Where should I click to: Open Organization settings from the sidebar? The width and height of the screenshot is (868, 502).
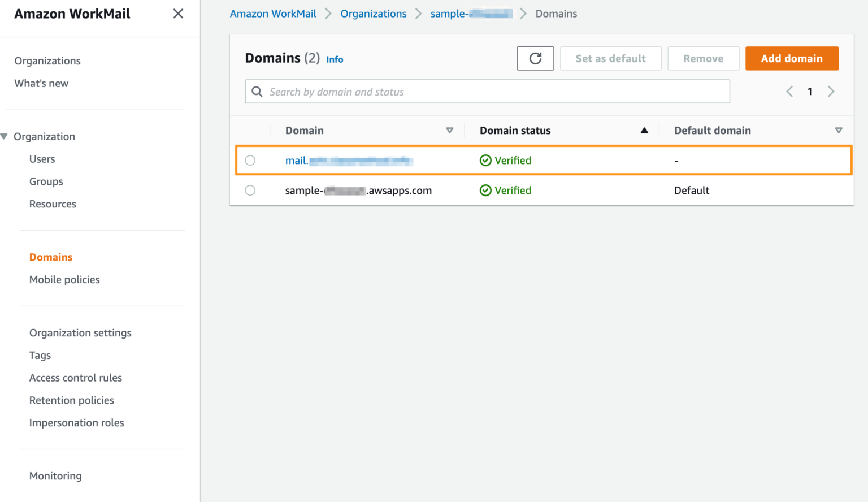[x=80, y=333]
